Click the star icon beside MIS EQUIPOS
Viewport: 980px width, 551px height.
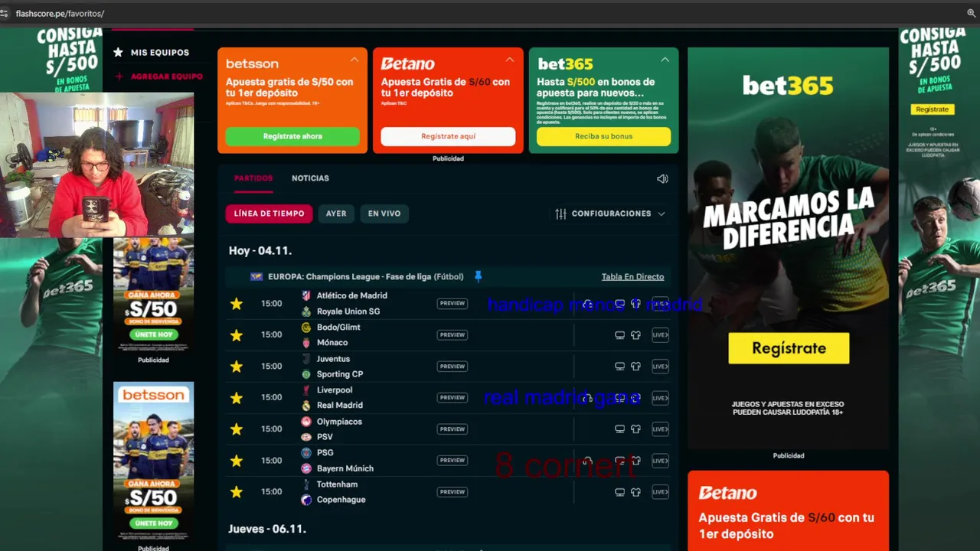[x=118, y=52]
